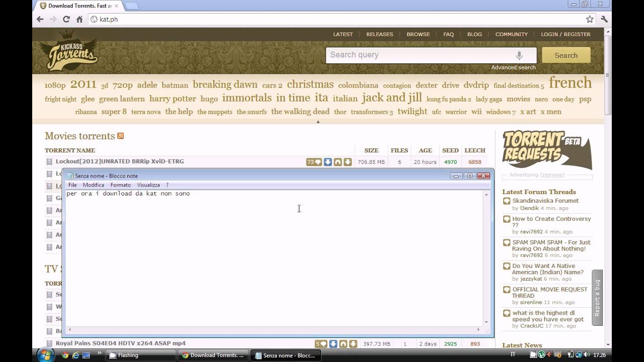Collapse the tag cloud with the small arrow
Viewport: 644px width, 362px height.
[x=317, y=122]
